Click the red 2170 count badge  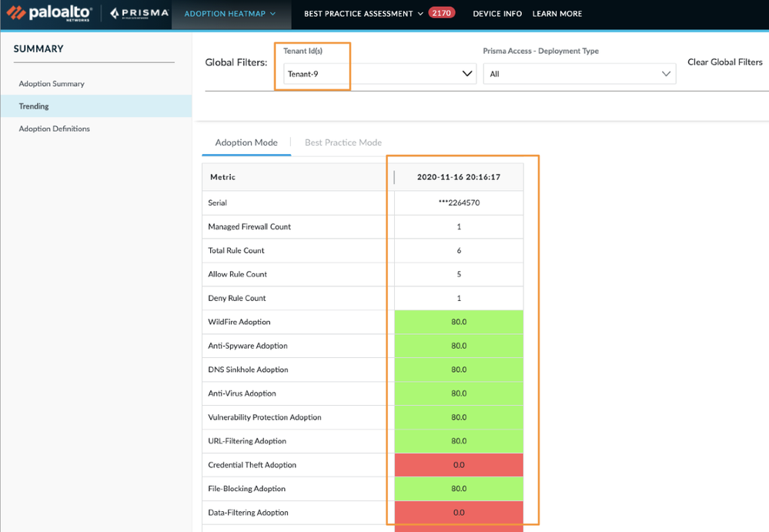[441, 13]
